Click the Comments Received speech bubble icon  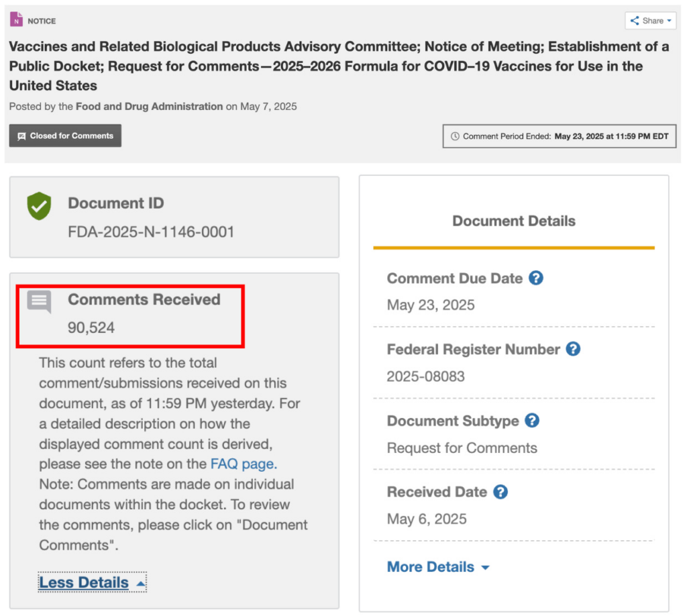click(39, 301)
